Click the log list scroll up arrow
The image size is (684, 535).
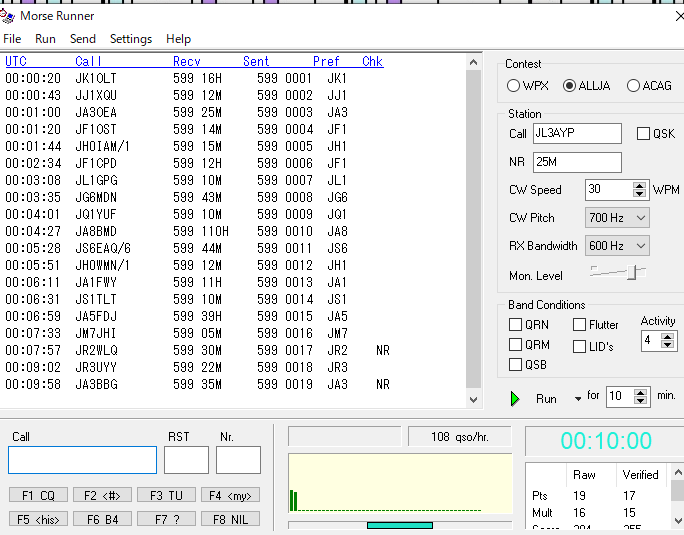point(473,62)
